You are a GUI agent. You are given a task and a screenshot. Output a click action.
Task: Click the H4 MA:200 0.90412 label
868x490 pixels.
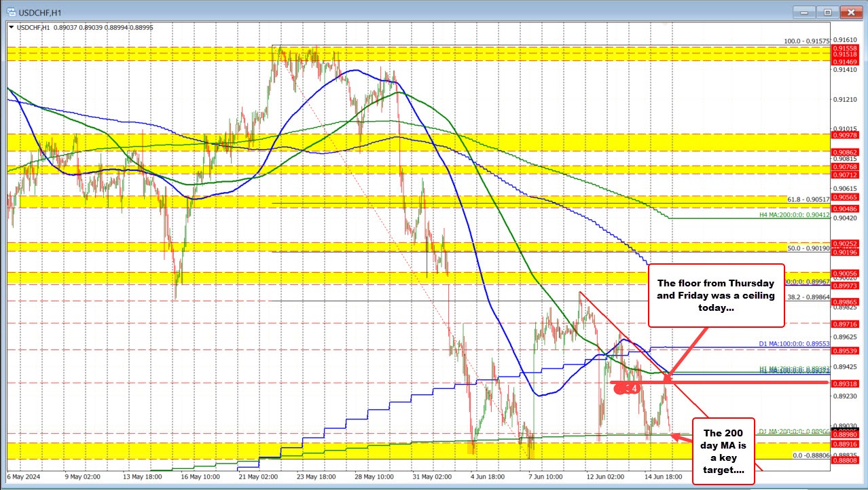(794, 215)
